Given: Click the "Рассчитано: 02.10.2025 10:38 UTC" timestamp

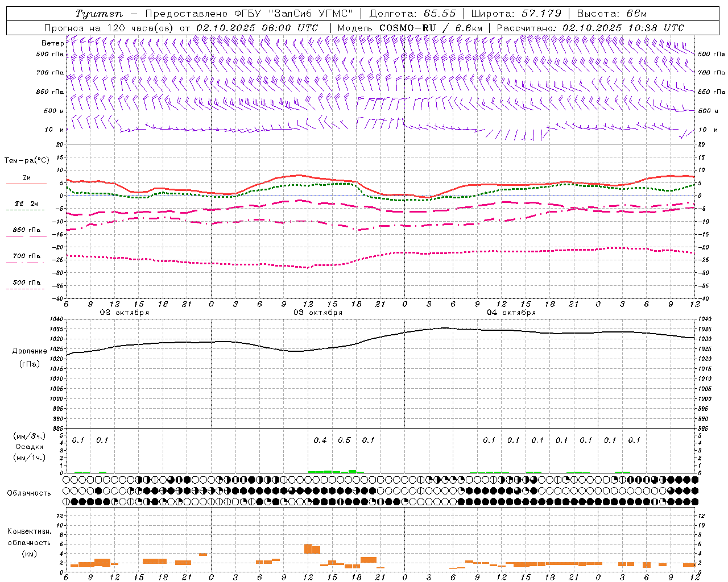Looking at the screenshot, I should (590, 28).
